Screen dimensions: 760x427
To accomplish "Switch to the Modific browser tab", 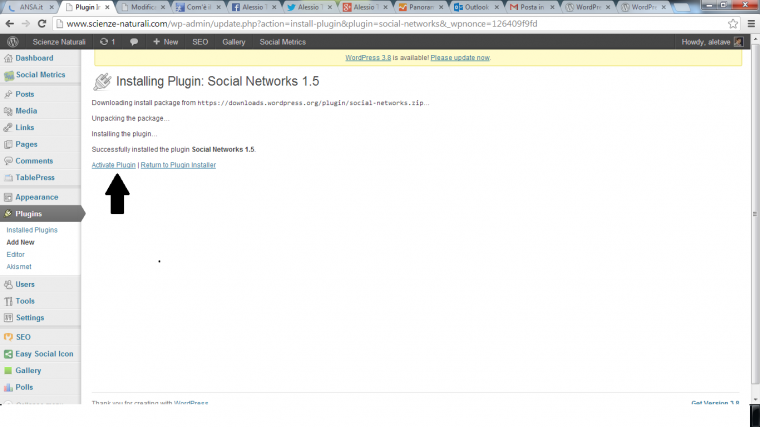I will click(x=142, y=7).
